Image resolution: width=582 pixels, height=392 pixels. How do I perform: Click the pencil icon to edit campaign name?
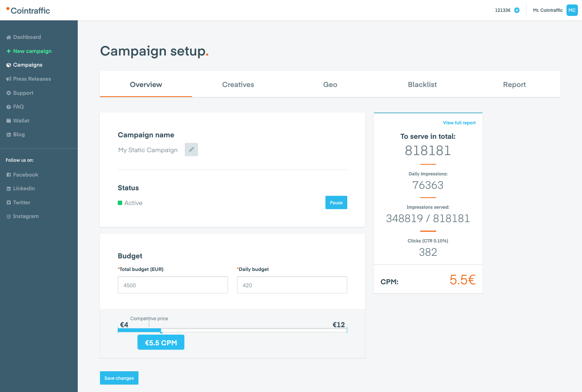point(191,150)
